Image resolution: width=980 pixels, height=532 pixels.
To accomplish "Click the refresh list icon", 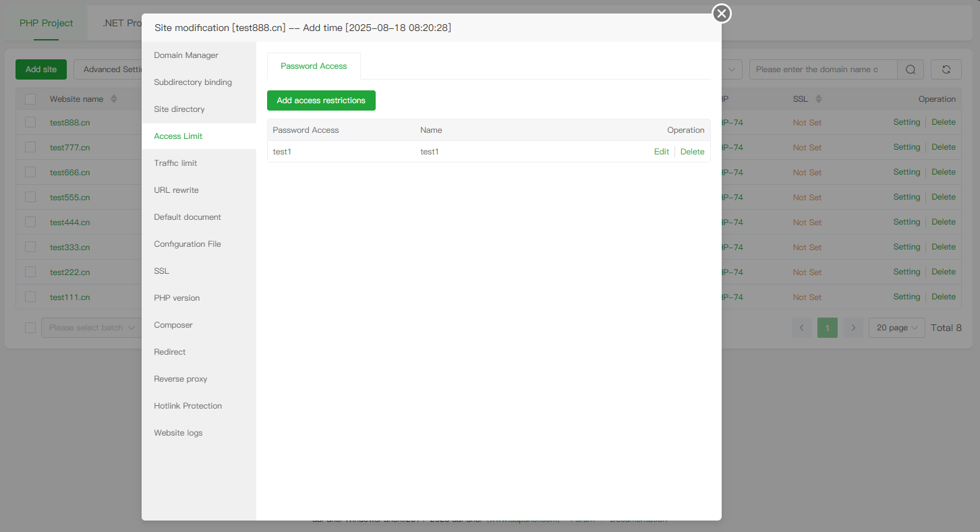I will [946, 69].
